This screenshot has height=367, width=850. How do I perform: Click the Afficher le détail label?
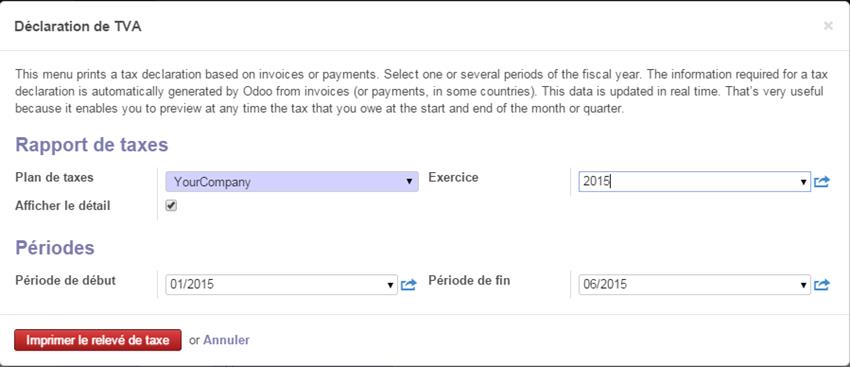63,206
